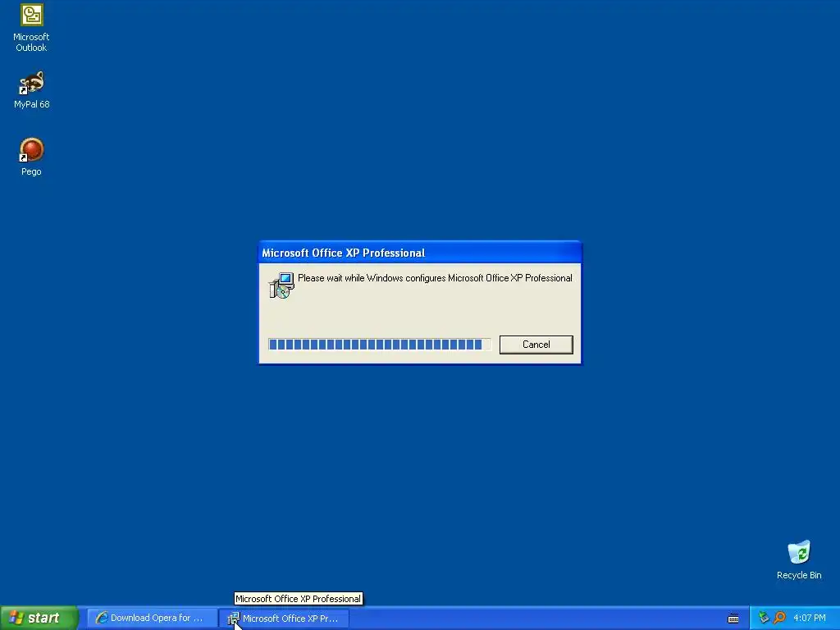Screen dimensions: 840x630
Task: Click the on-screen keyboard tray icon
Action: pyautogui.click(x=733, y=619)
